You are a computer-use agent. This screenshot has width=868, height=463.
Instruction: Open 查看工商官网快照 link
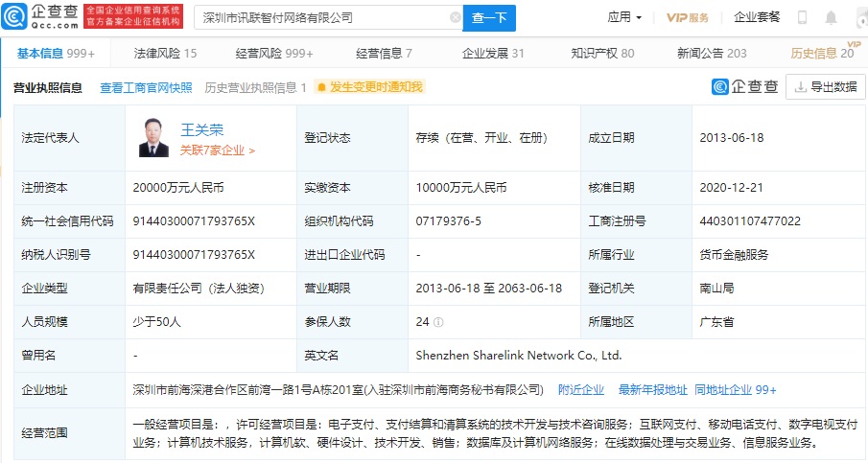146,87
